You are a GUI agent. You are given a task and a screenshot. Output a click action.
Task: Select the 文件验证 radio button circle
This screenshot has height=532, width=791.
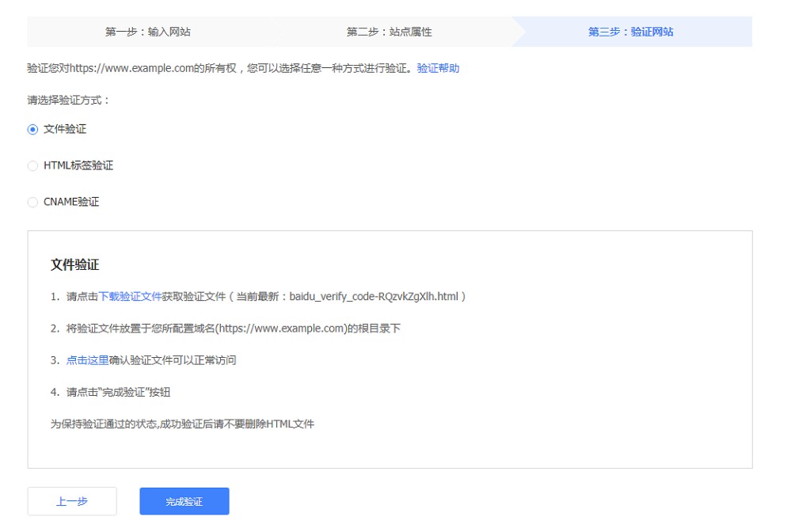pos(32,130)
